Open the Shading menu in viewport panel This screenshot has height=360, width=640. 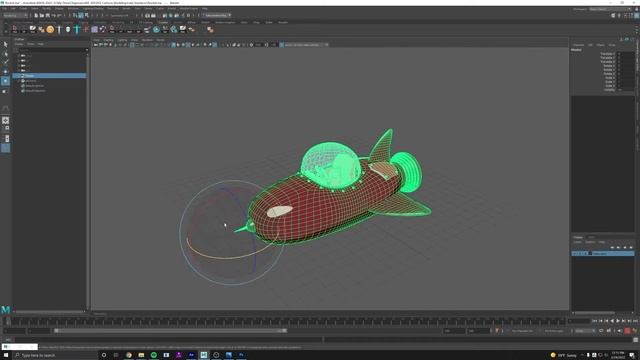click(x=108, y=40)
